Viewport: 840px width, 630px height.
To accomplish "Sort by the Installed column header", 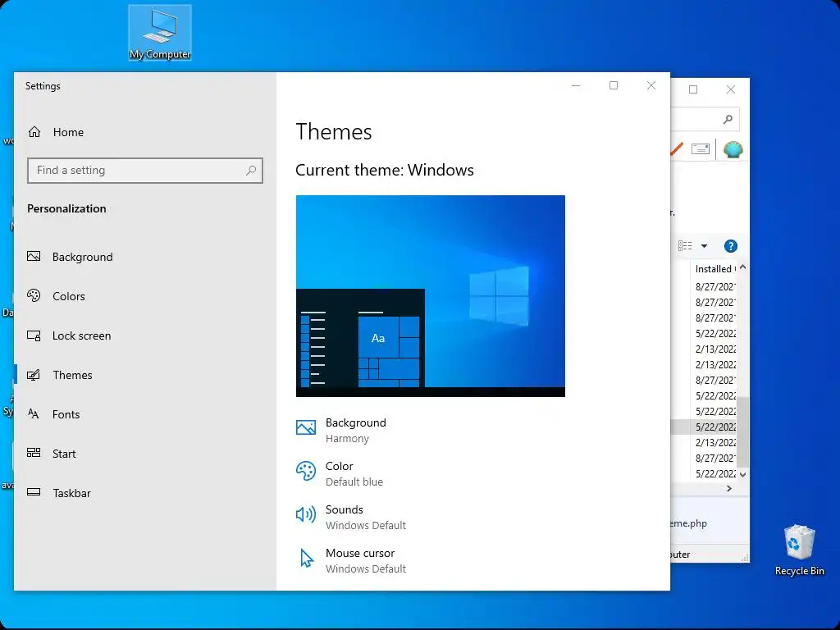I will [714, 269].
